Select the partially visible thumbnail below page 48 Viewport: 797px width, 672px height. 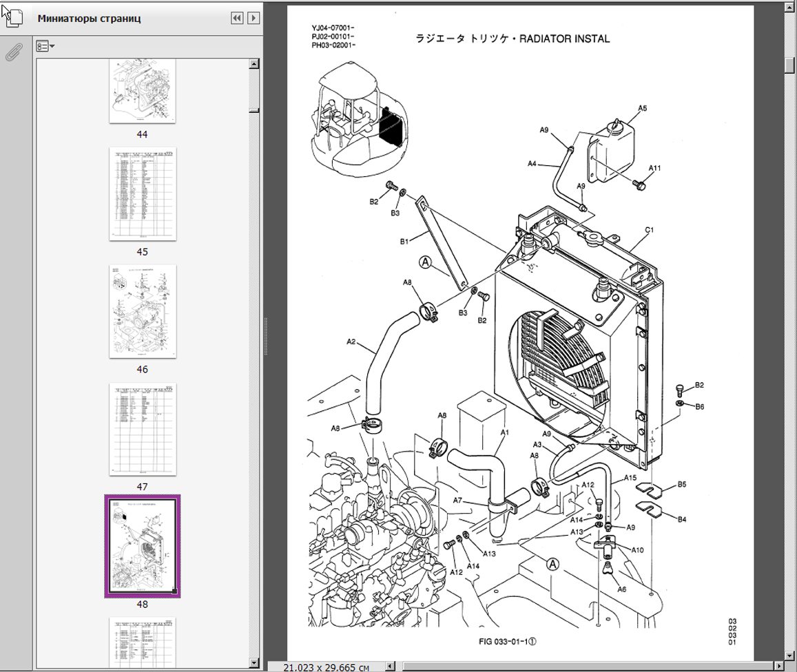tap(143, 642)
